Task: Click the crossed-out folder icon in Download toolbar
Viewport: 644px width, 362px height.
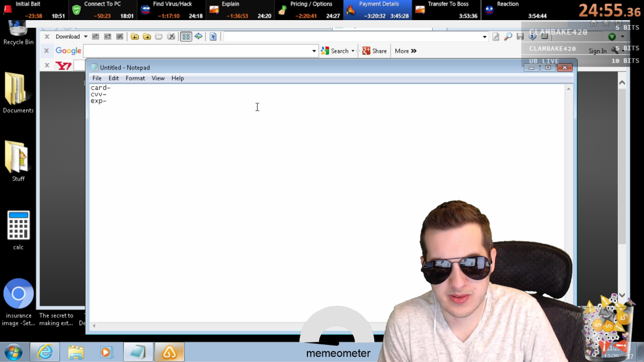Action: 171,37
